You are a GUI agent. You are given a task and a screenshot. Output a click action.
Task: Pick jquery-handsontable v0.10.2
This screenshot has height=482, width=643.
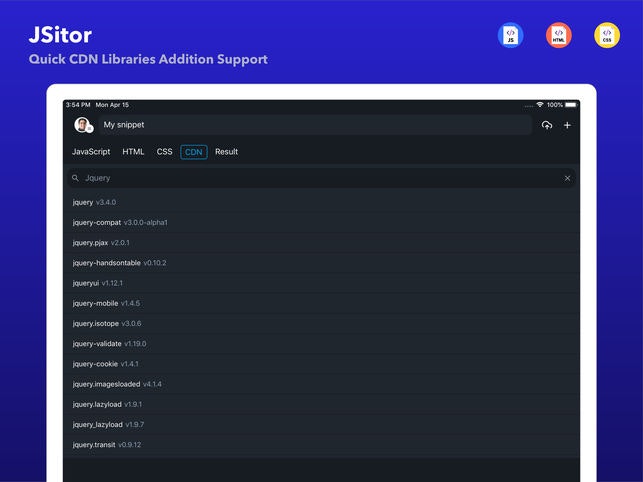coord(321,263)
